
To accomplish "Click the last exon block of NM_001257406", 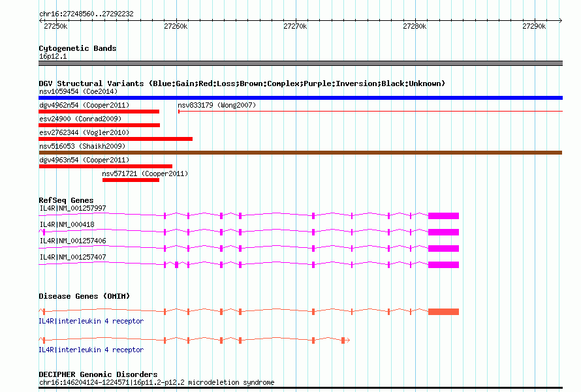I will (443, 249).
